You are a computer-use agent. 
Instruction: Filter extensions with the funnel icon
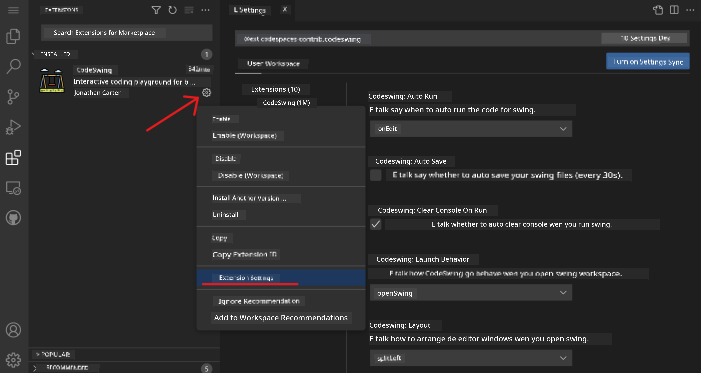[156, 10]
